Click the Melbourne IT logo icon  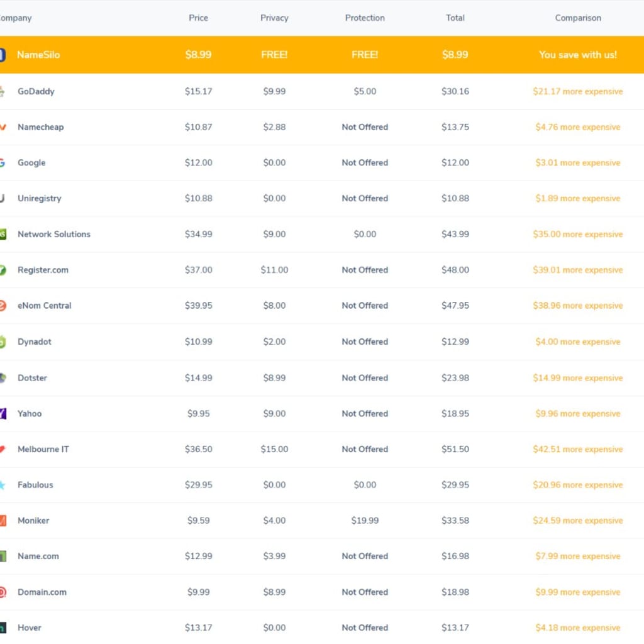[3, 449]
